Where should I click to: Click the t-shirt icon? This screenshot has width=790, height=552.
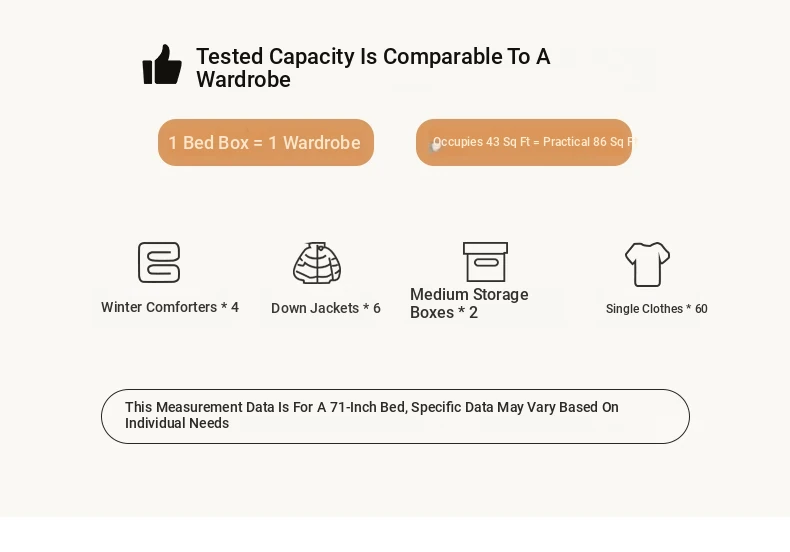[647, 264]
